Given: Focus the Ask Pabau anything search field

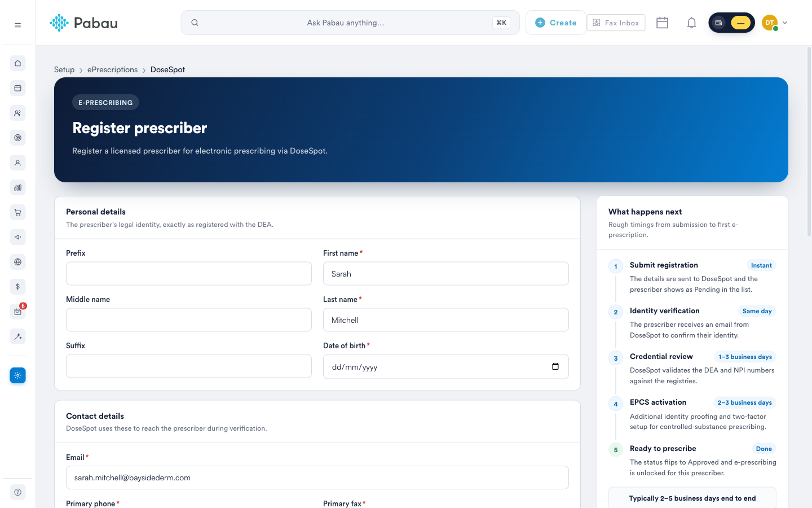Looking at the screenshot, I should [350, 23].
